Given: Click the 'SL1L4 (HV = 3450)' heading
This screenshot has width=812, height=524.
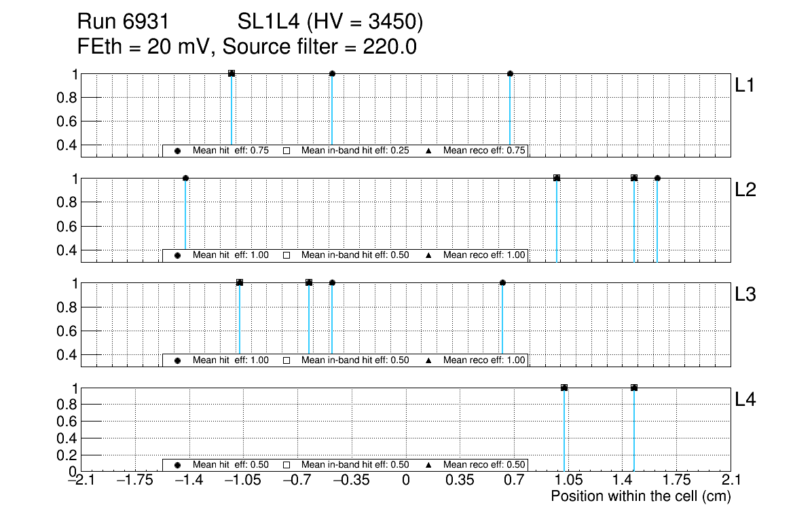Looking at the screenshot, I should 330,23.
